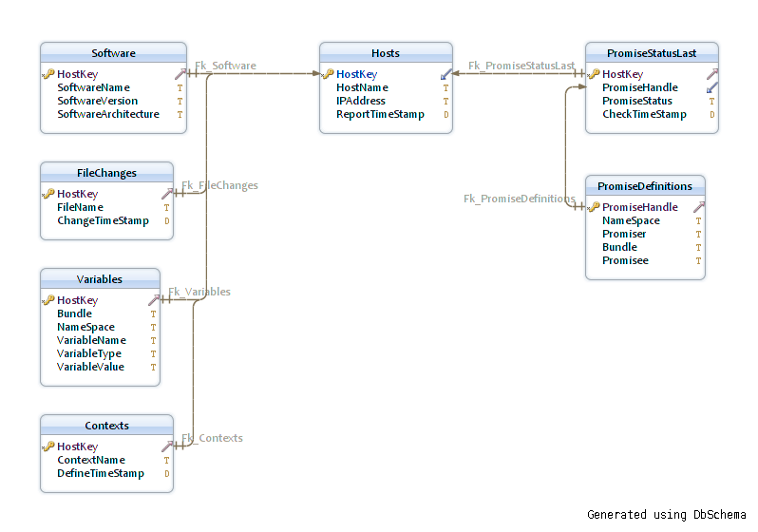Click the blue reference arrow on PromiseHandle in PromiseStatusLast
The image size is (758, 532).
pyautogui.click(x=711, y=87)
